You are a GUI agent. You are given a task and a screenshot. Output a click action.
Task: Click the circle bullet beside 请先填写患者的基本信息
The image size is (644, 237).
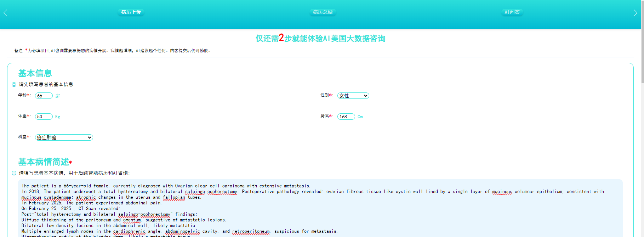click(14, 84)
